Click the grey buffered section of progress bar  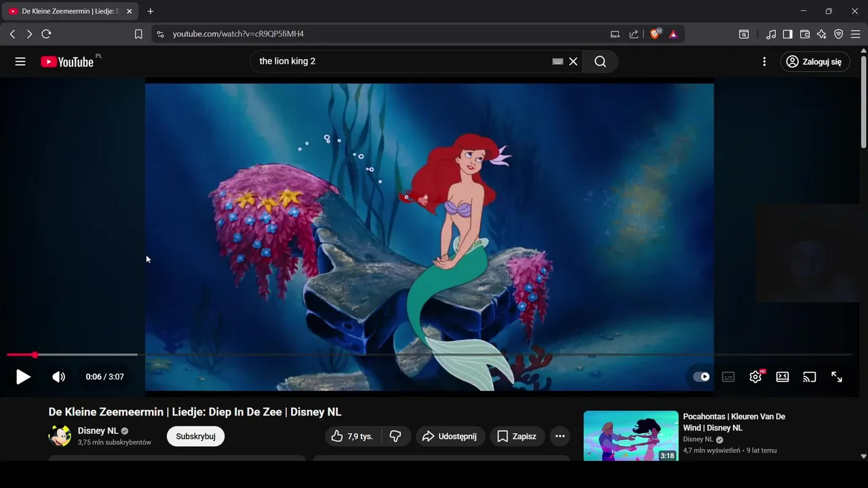pyautogui.click(x=87, y=354)
